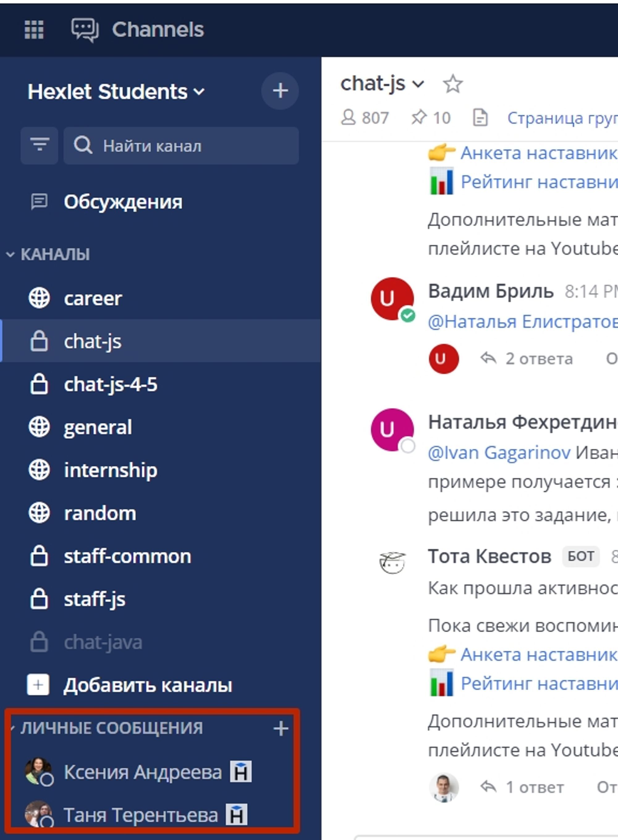Open the muted chat-java channel
The image size is (618, 840).
click(160, 642)
